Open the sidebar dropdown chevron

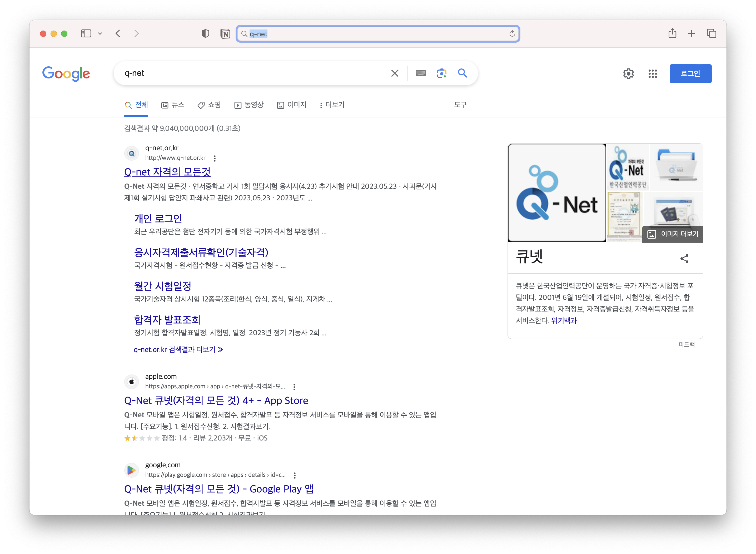(x=100, y=33)
